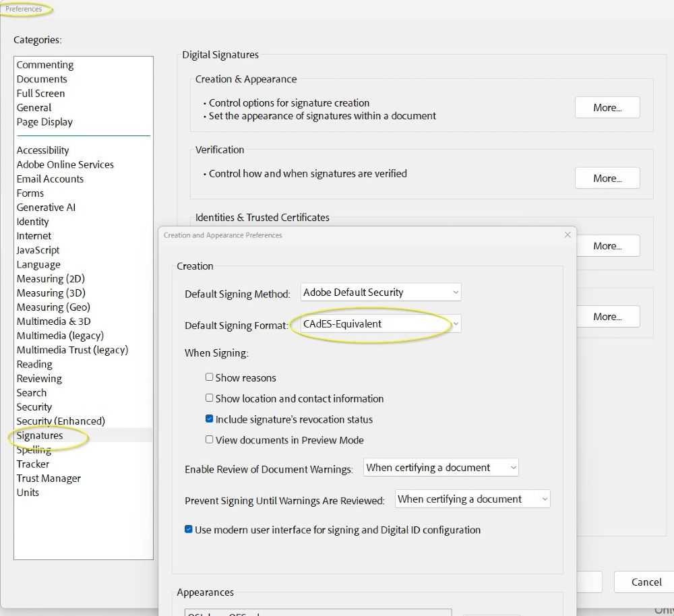
Task: Select the Forms category
Action: (x=30, y=193)
